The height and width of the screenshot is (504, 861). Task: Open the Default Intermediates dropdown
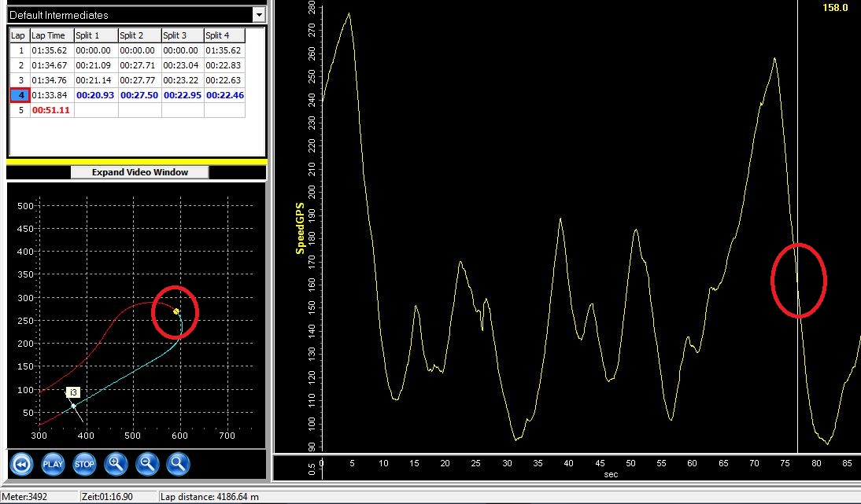258,14
